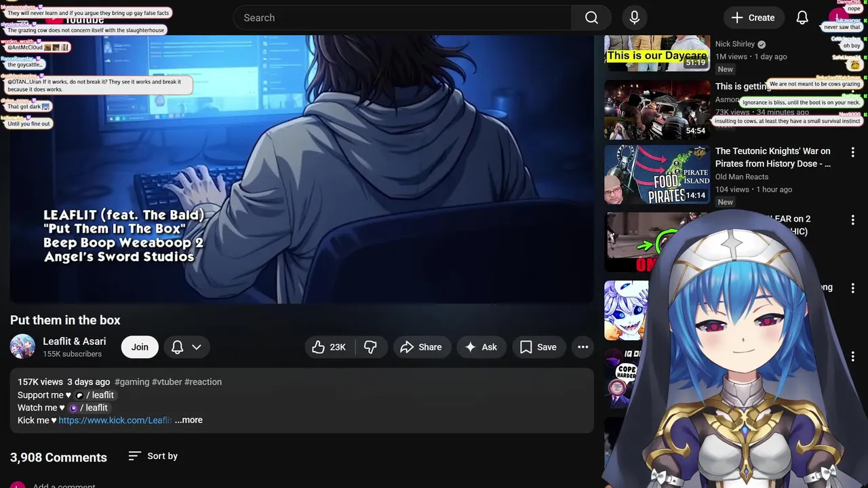Click the video player artwork
Viewport: 868px width, 488px height.
[302, 169]
